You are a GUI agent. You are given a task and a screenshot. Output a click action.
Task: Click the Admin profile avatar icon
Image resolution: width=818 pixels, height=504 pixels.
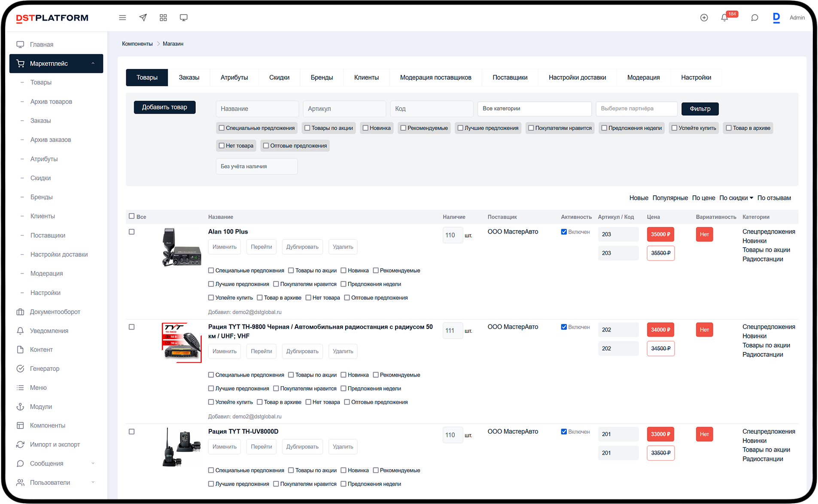pos(776,18)
